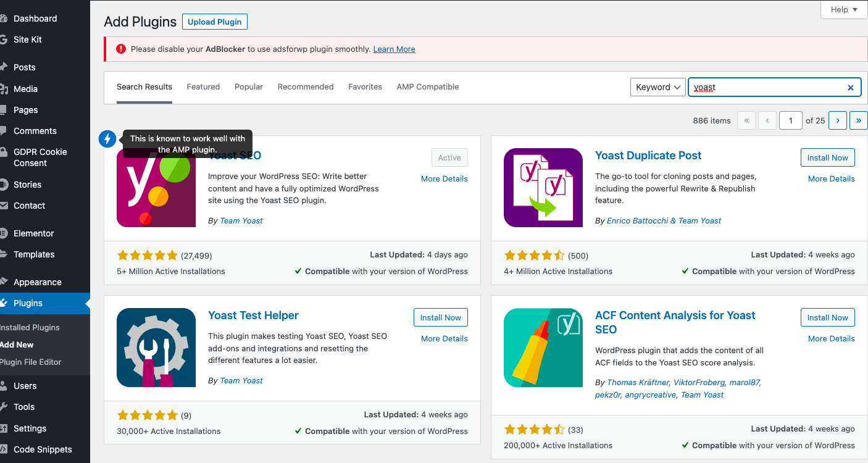Go to Users in the sidebar
The height and width of the screenshot is (463, 868).
25,386
